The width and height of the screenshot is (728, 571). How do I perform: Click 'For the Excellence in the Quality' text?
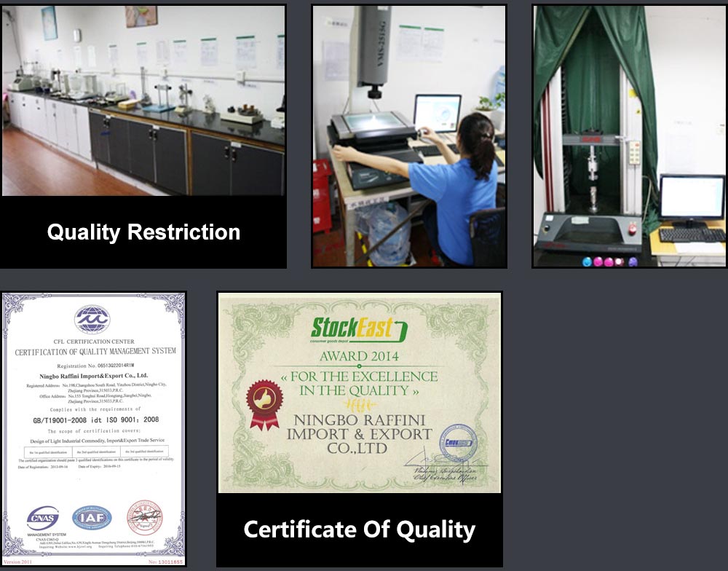point(359,383)
